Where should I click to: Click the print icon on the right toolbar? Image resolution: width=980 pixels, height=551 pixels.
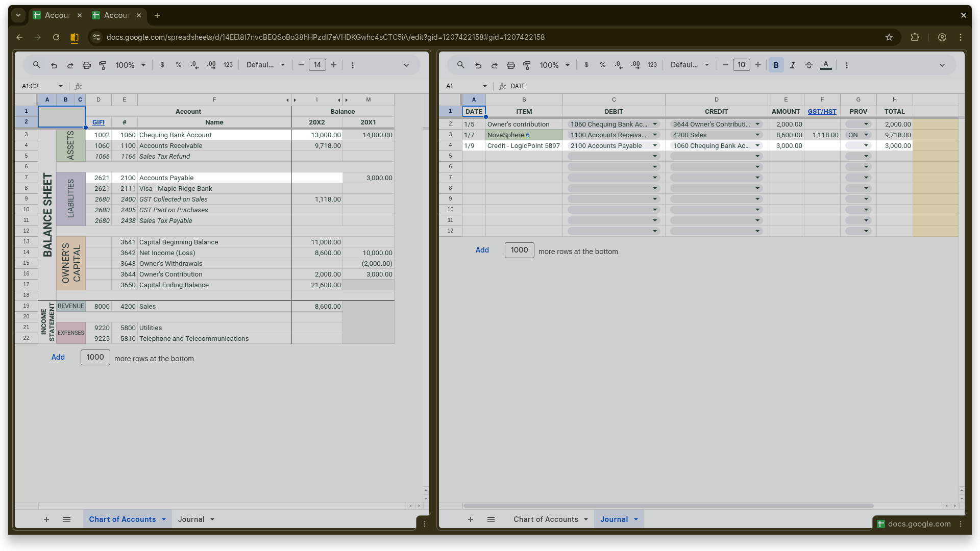[x=510, y=65]
